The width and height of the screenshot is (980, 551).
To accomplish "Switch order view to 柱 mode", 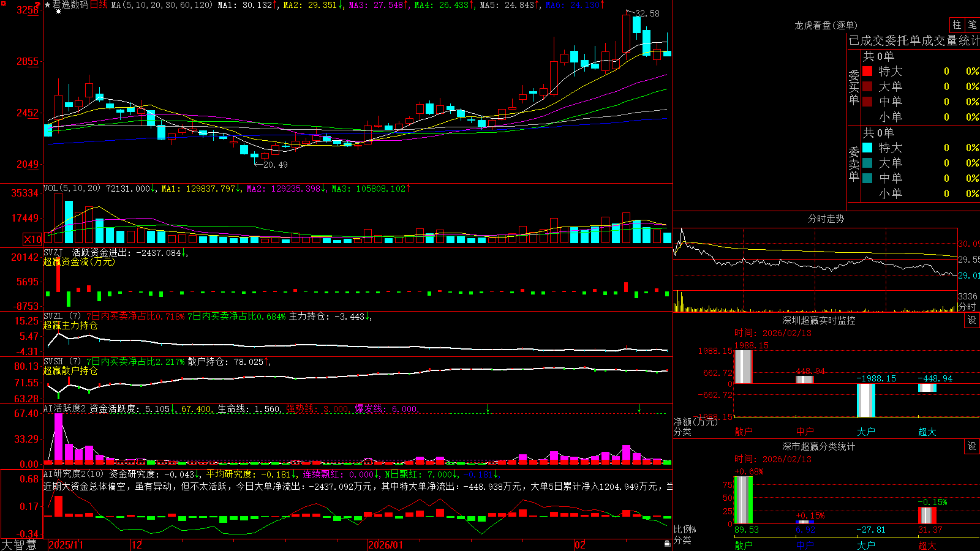I will 957,24.
